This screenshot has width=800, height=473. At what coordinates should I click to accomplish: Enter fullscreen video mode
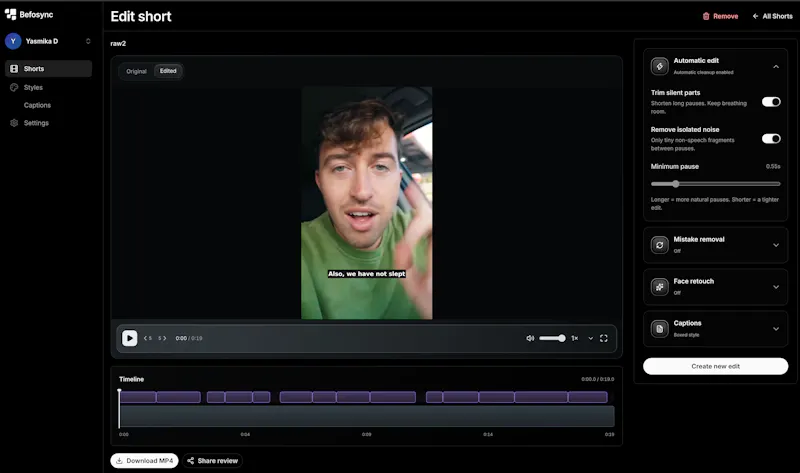point(604,338)
